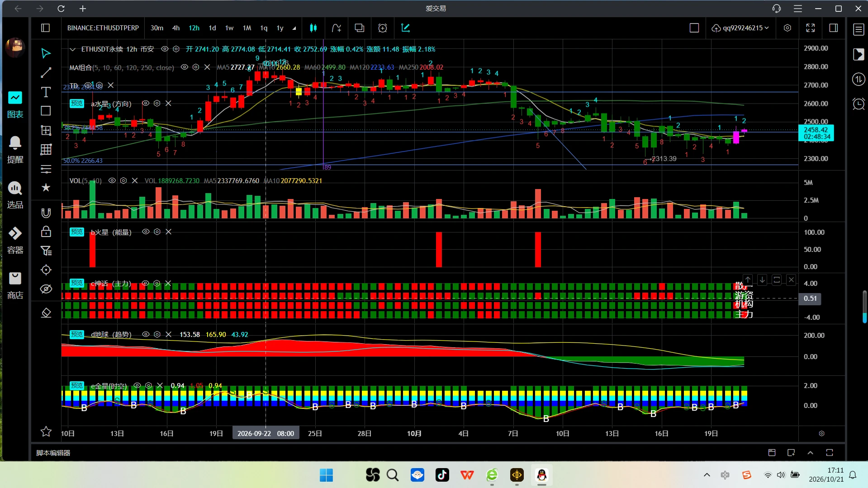This screenshot has height=488, width=868.
Task: Open the 商店 store section
Action: tap(15, 285)
